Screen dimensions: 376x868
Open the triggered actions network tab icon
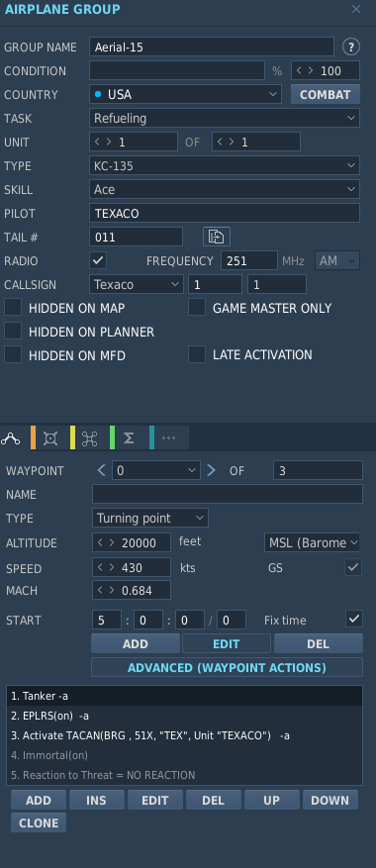pyautogui.click(x=89, y=438)
